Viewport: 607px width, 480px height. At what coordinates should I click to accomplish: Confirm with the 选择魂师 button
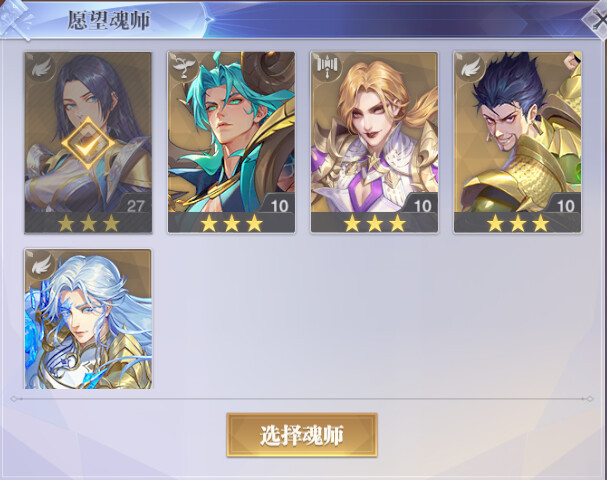[x=302, y=435]
